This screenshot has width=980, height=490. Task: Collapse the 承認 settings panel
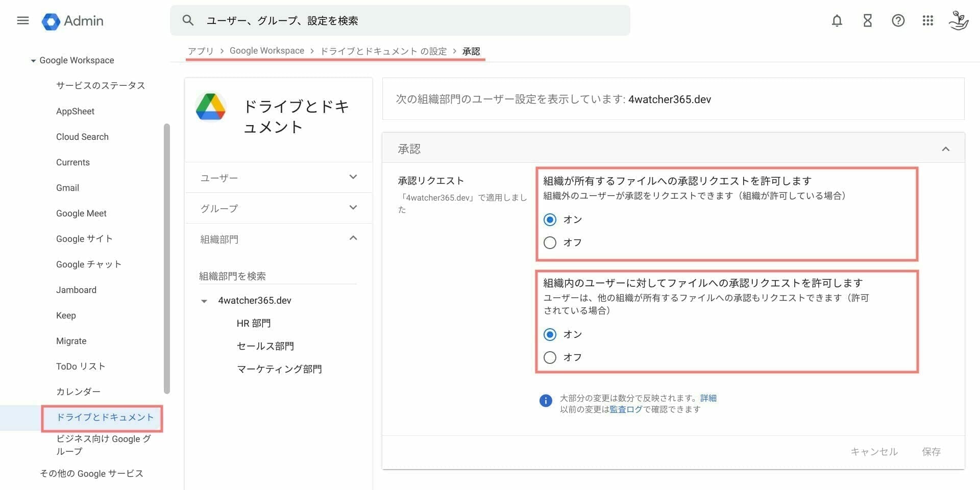tap(945, 149)
